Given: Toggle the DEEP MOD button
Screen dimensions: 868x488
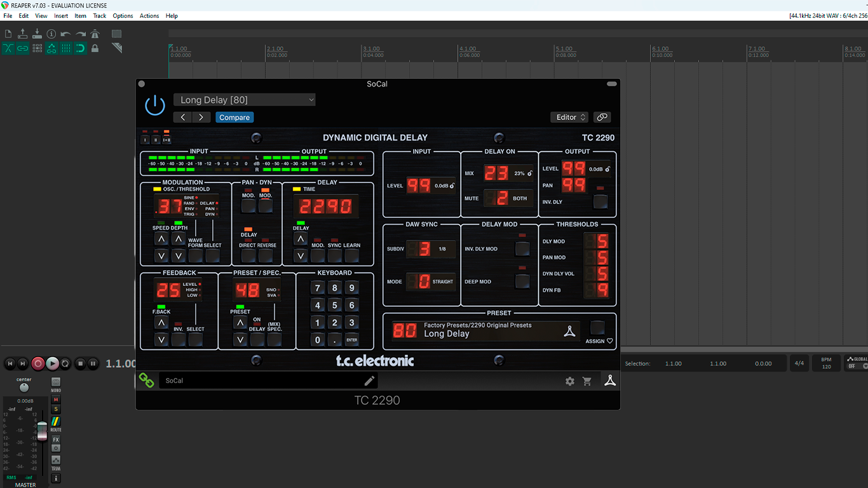Looking at the screenshot, I should click(x=522, y=281).
